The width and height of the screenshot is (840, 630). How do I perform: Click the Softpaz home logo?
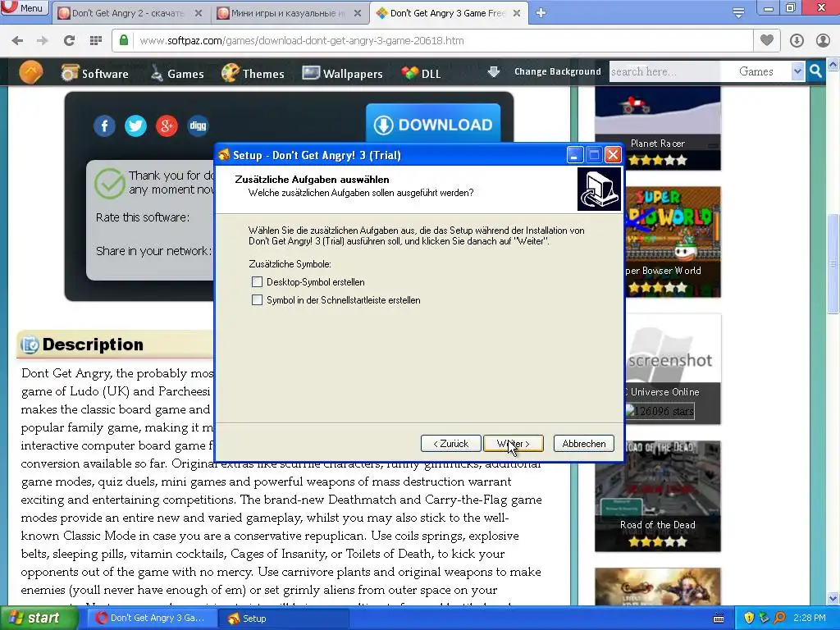(x=31, y=72)
